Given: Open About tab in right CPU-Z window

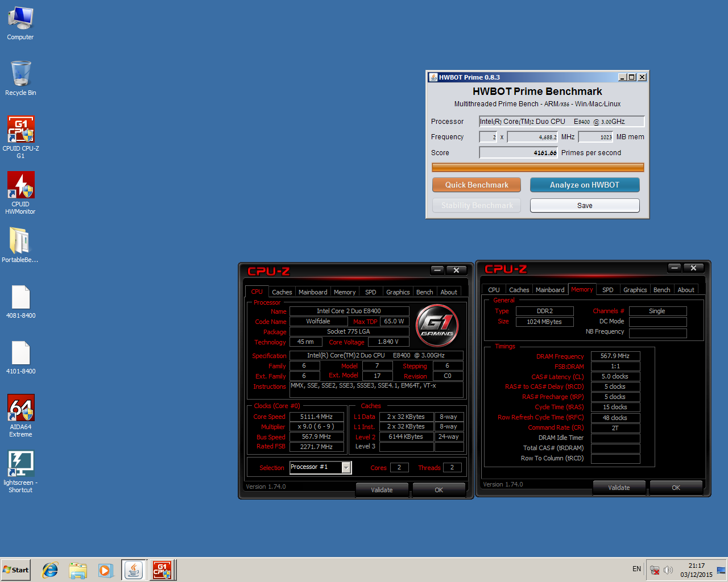Looking at the screenshot, I should [x=686, y=290].
